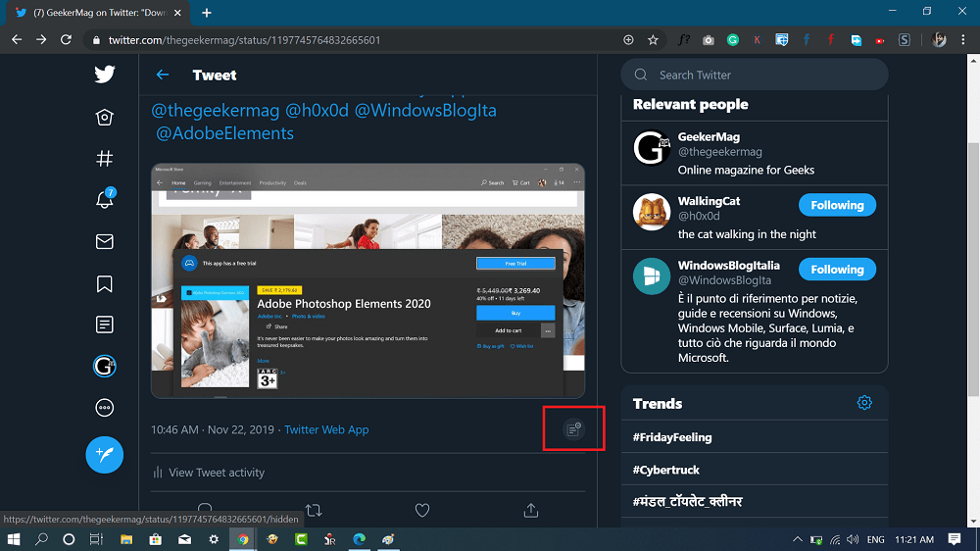Open the camera screenshot extension

point(709,40)
